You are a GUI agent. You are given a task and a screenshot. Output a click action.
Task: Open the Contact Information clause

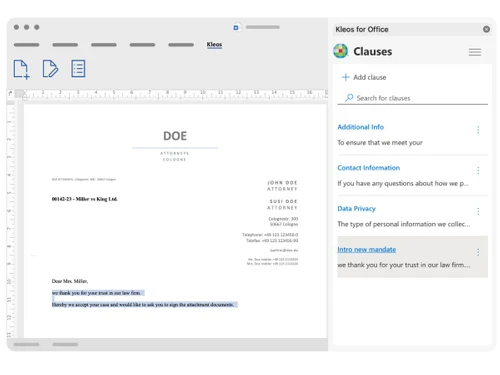coord(368,168)
